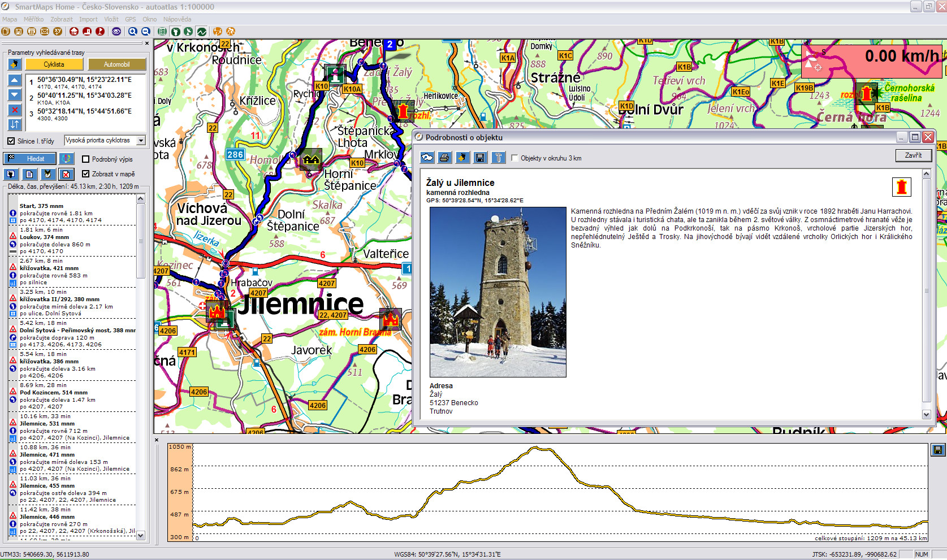Click Zavřít button in details dialog
Screen dimensions: 947x560
click(913, 155)
